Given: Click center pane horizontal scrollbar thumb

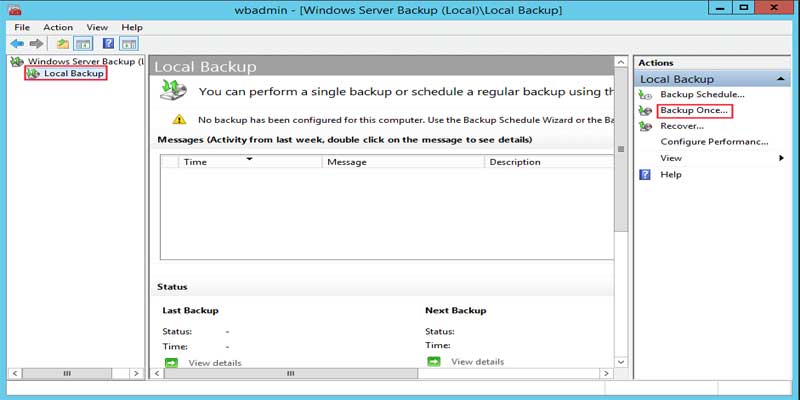Looking at the screenshot, I should point(291,373).
